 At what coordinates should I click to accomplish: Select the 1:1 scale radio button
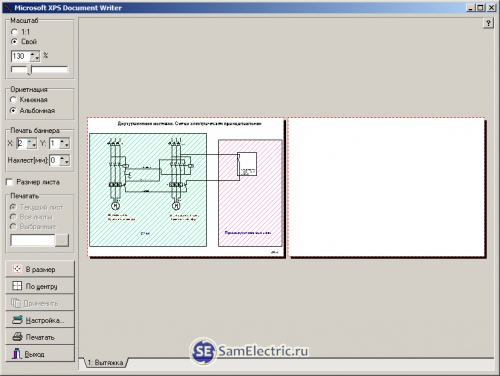pyautogui.click(x=14, y=32)
